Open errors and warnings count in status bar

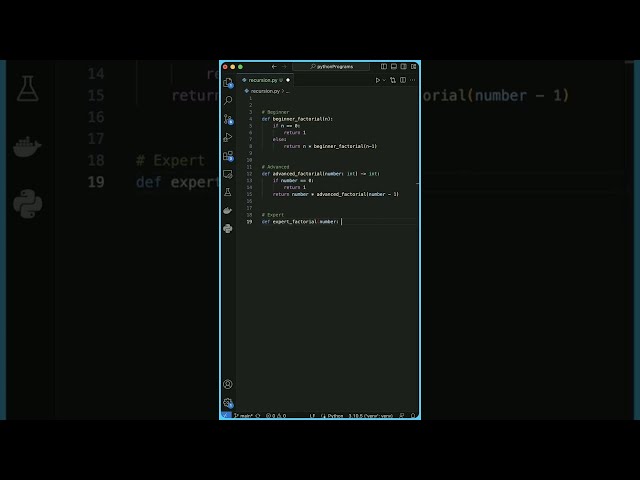pos(276,416)
